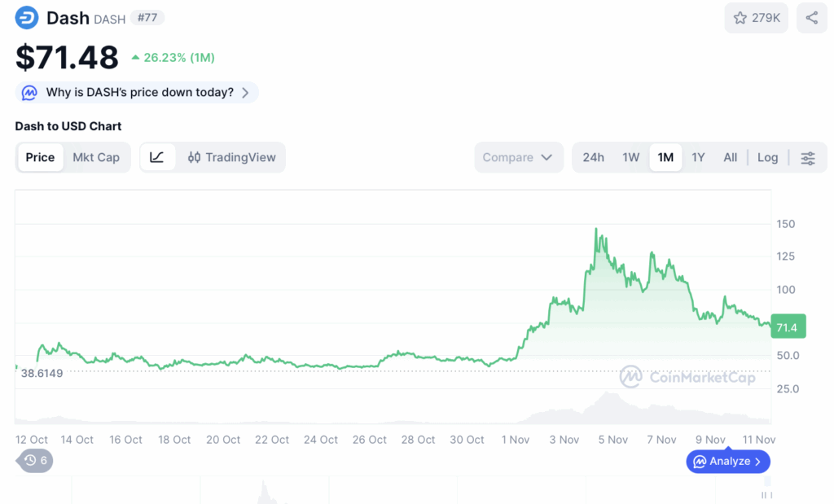
Task: Click the 12 Oct date axis label
Action: (32, 440)
